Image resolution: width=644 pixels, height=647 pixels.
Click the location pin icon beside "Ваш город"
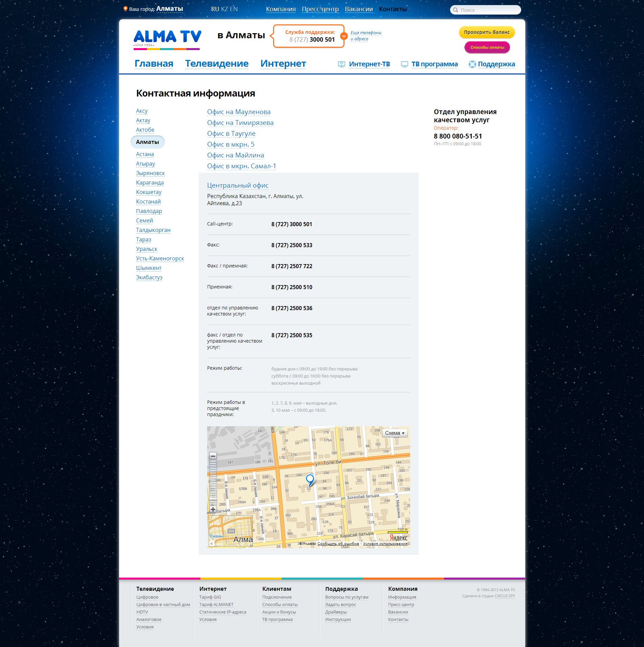(x=125, y=9)
